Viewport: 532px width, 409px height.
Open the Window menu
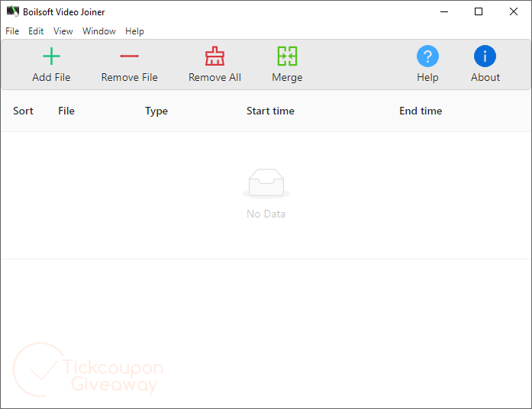tap(99, 31)
